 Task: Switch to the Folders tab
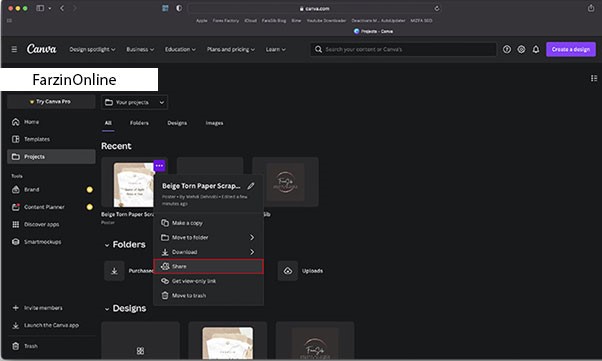pyautogui.click(x=139, y=123)
